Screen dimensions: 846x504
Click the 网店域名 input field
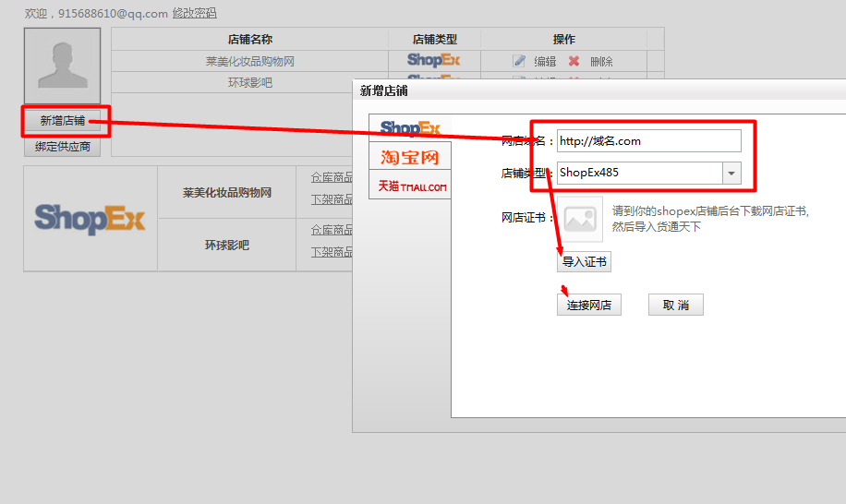tap(649, 141)
